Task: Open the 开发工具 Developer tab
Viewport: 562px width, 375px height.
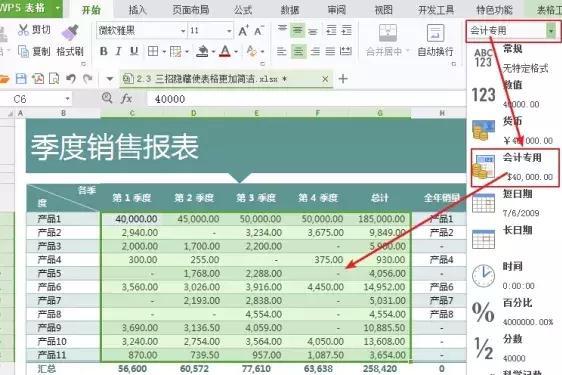Action: pos(436,9)
